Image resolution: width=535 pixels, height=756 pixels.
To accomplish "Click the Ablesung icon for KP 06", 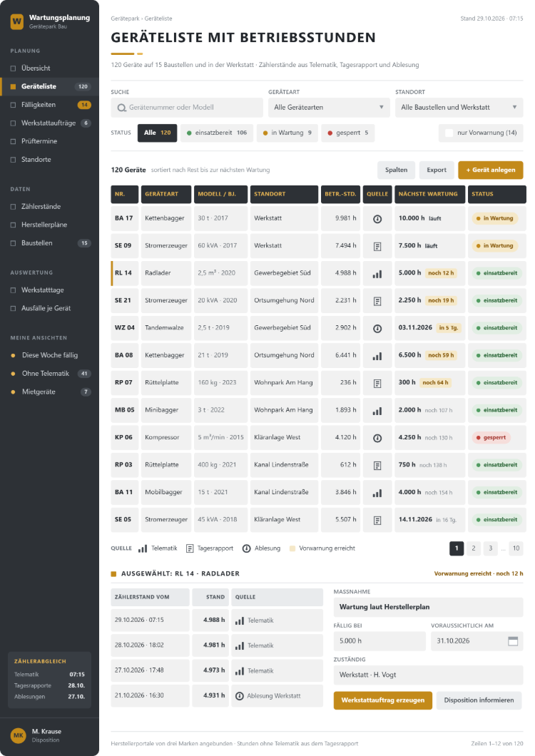I will click(x=377, y=439).
